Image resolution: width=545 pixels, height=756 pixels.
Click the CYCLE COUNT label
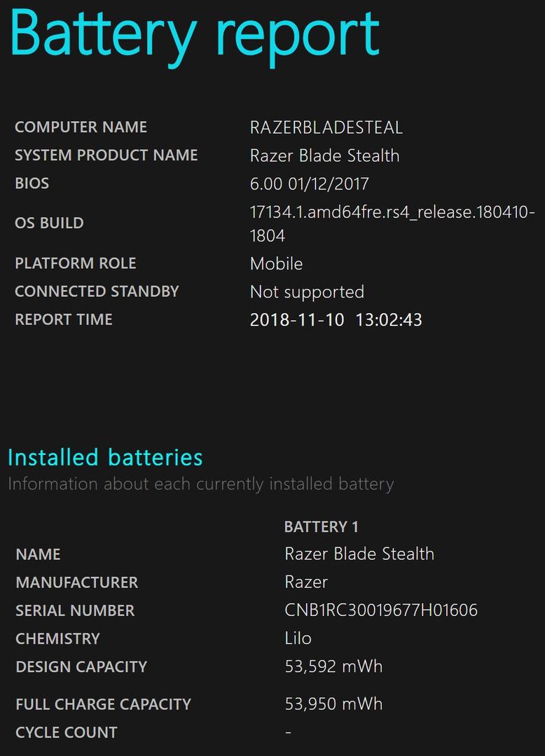coord(67,732)
